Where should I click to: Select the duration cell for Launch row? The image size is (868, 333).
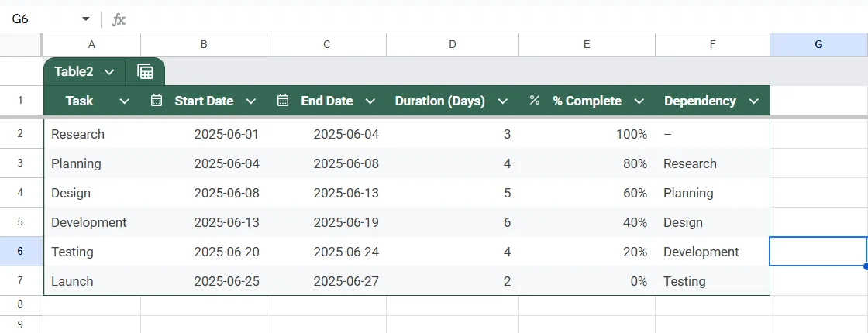point(453,280)
